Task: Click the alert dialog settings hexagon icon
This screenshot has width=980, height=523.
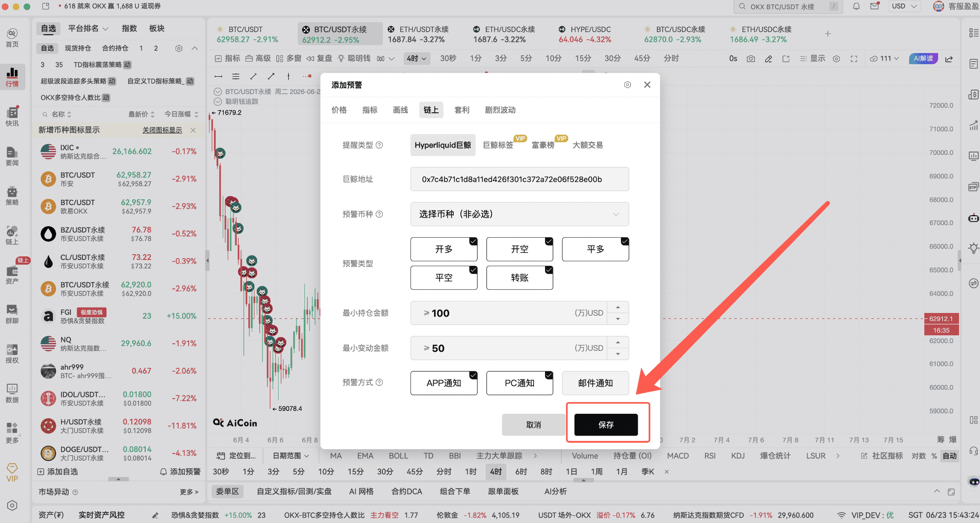Action: (x=627, y=85)
